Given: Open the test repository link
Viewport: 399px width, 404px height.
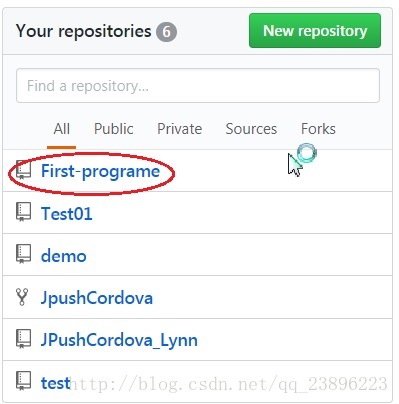Looking at the screenshot, I should (x=55, y=383).
